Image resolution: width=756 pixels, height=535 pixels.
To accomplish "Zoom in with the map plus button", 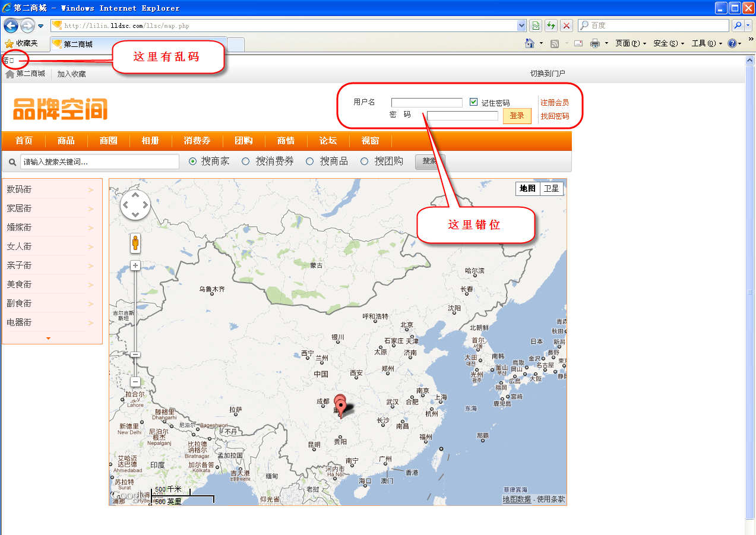I will [135, 265].
